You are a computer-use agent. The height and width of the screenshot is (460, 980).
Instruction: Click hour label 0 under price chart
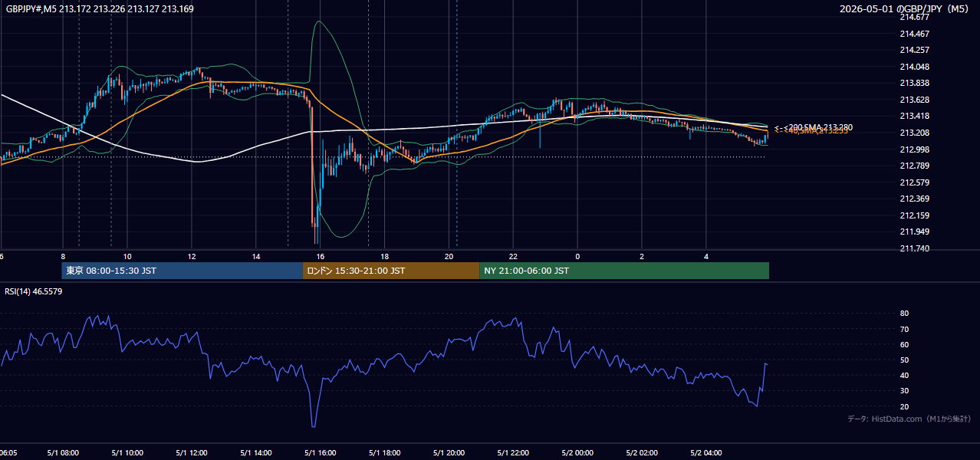coord(578,256)
